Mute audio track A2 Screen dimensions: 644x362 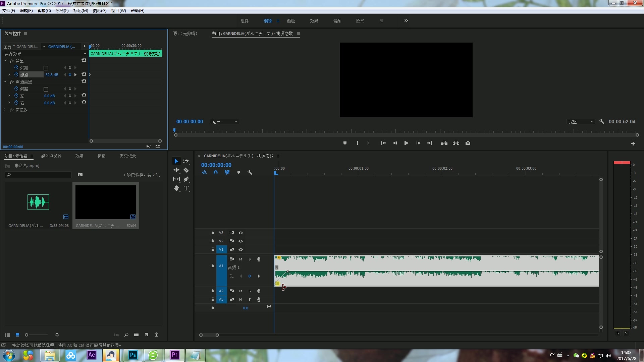point(240,291)
